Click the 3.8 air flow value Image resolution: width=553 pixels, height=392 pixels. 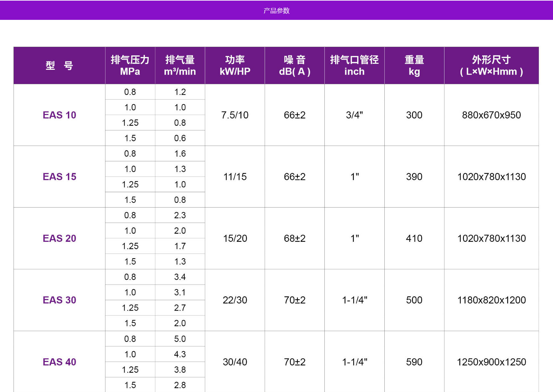tap(180, 369)
